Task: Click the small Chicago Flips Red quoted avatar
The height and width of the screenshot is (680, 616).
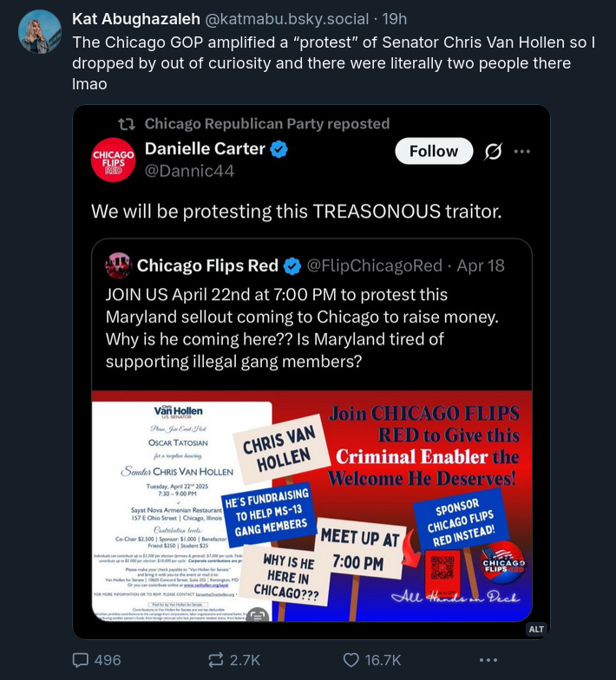Action: pos(118,265)
